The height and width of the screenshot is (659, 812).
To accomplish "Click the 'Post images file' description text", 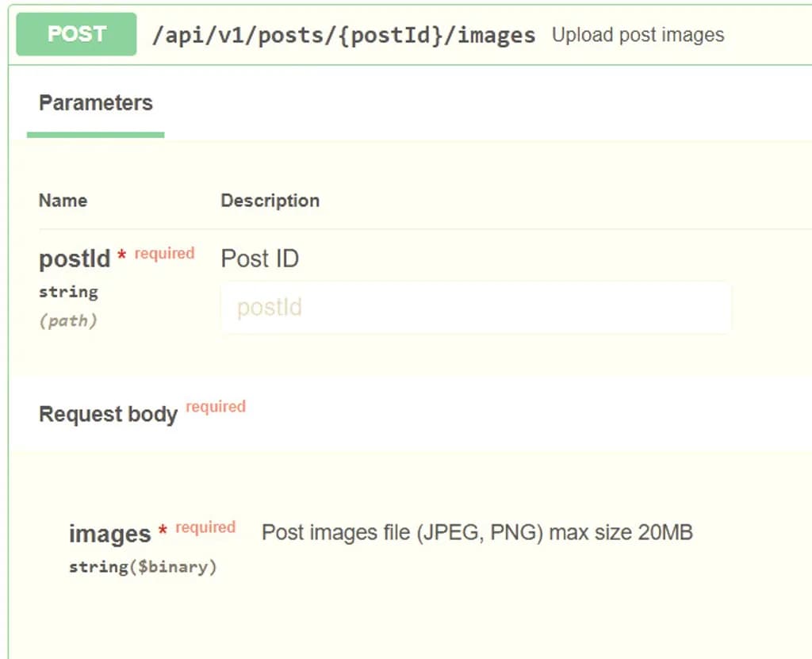I will pyautogui.click(x=477, y=532).
